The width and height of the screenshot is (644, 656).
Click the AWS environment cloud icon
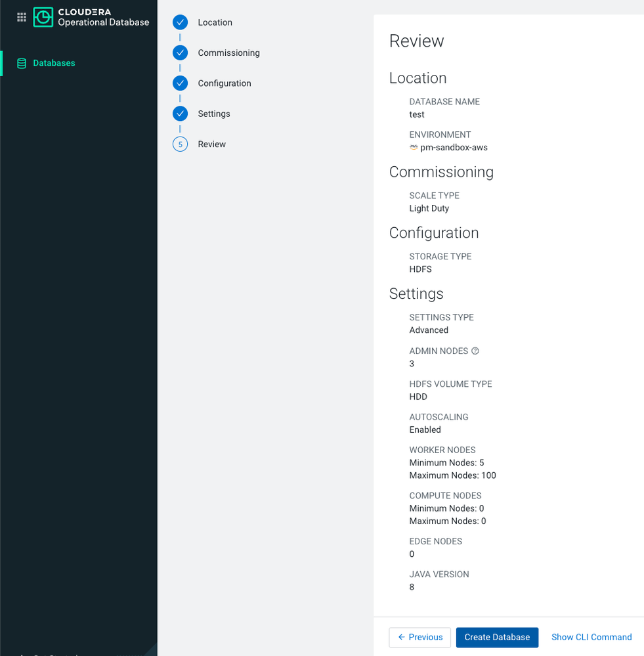[x=414, y=148]
